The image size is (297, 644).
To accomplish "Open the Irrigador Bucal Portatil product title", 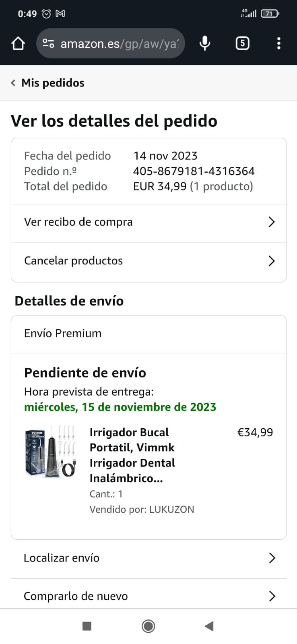I will pos(132,455).
